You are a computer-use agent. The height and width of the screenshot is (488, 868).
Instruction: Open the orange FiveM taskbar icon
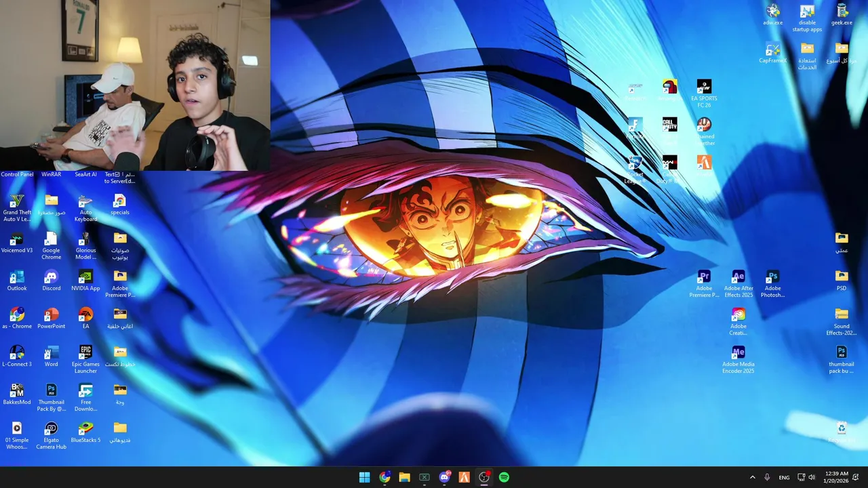464,477
